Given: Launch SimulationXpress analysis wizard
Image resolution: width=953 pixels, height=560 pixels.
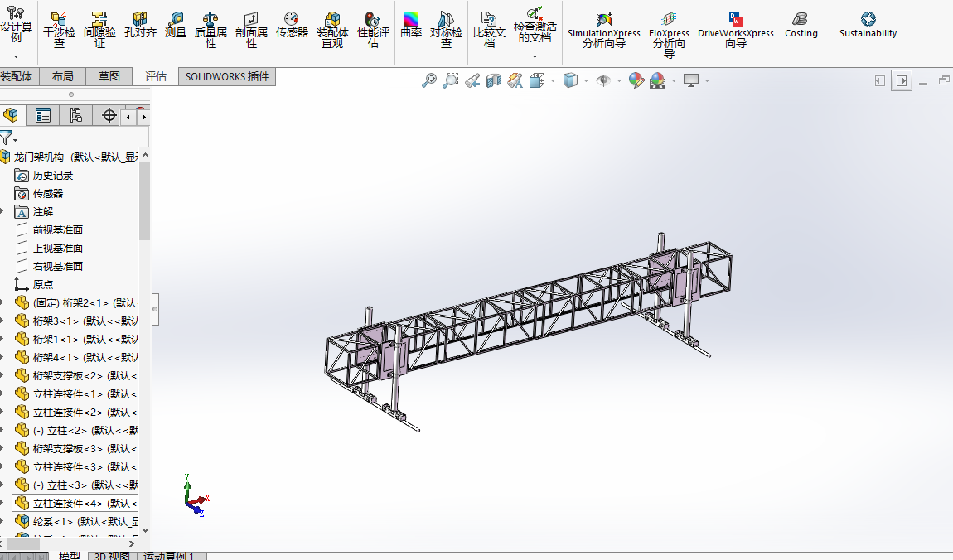Looking at the screenshot, I should click(x=603, y=29).
